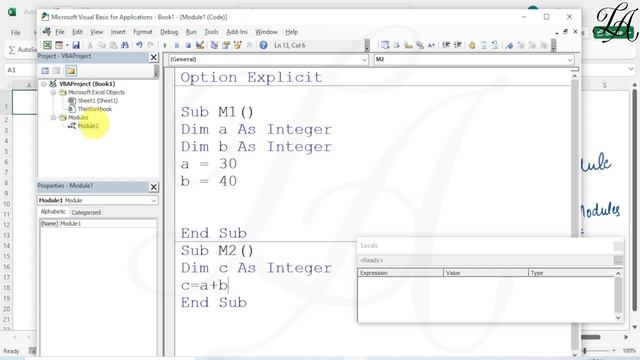Undo the last edit with the toolbar arrow
Screen dimensions: 640x360
pyautogui.click(x=139, y=45)
